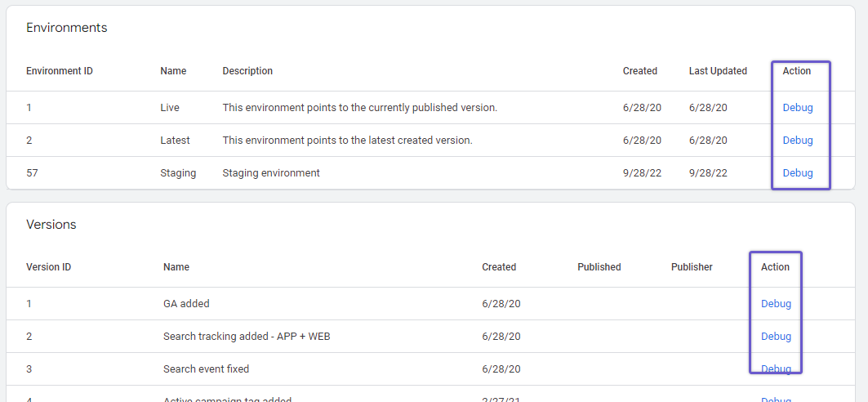Click Debug for the Live environment
This screenshot has width=868, height=402.
[x=797, y=107]
